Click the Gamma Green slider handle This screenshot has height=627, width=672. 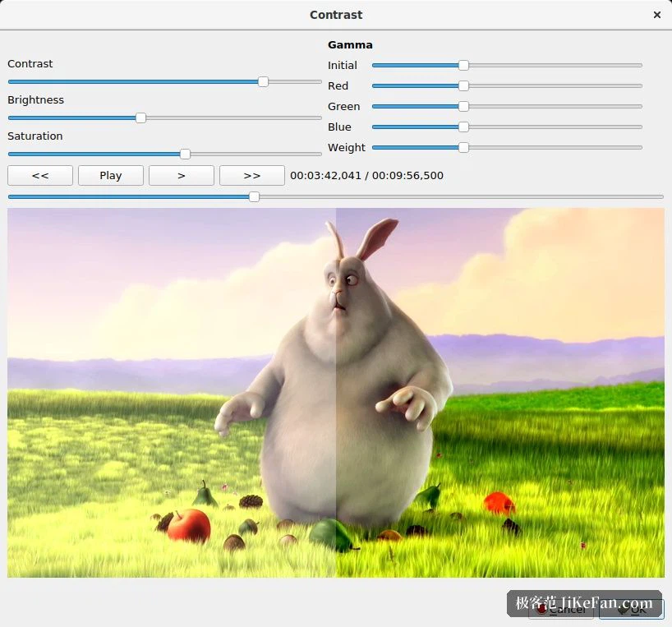(463, 107)
